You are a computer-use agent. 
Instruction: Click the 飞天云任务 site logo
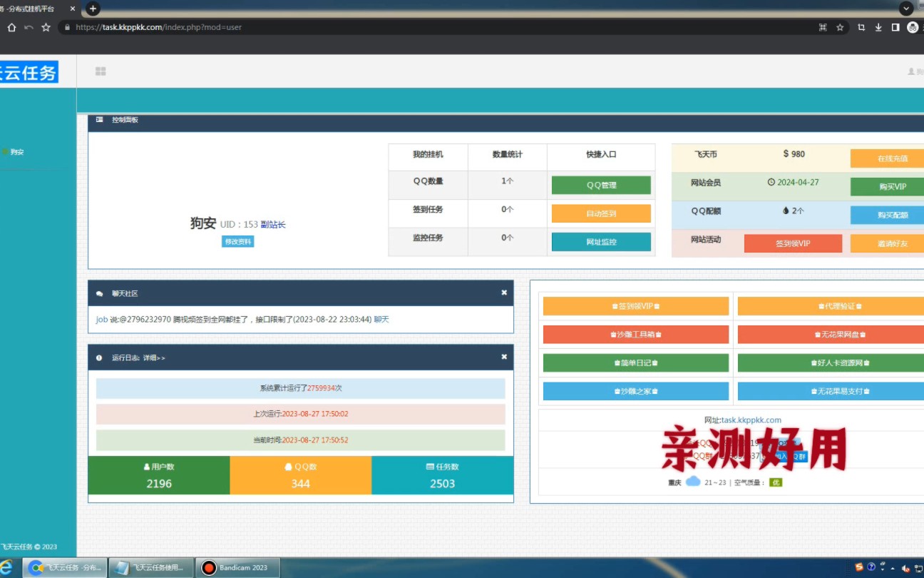click(29, 72)
